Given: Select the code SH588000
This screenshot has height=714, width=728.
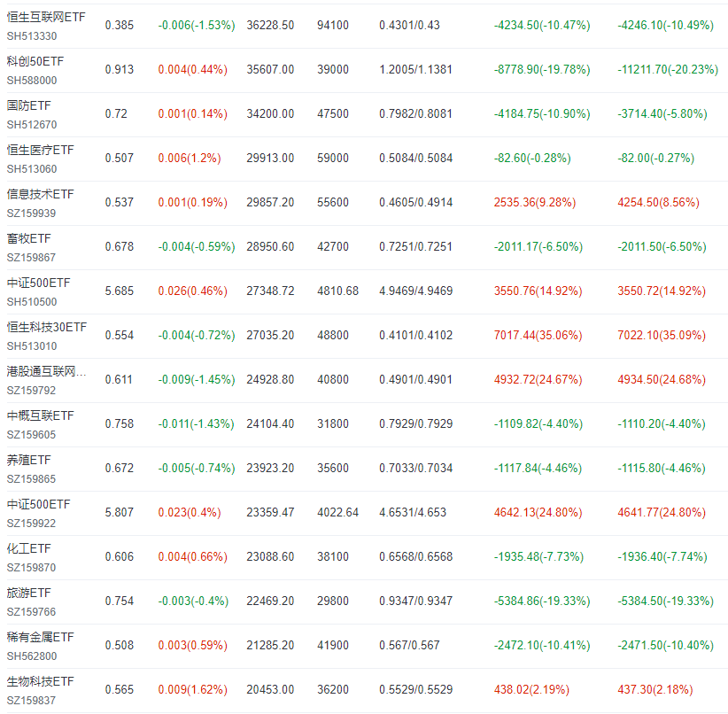Looking at the screenshot, I should point(32,81).
